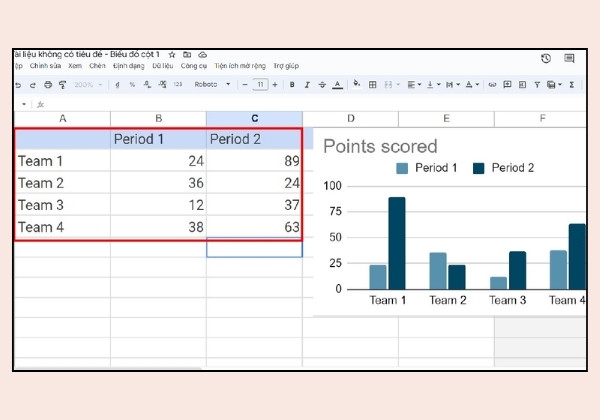Screen dimensions: 600x420
Task: Apply currency (đ) number format
Action: click(117, 85)
